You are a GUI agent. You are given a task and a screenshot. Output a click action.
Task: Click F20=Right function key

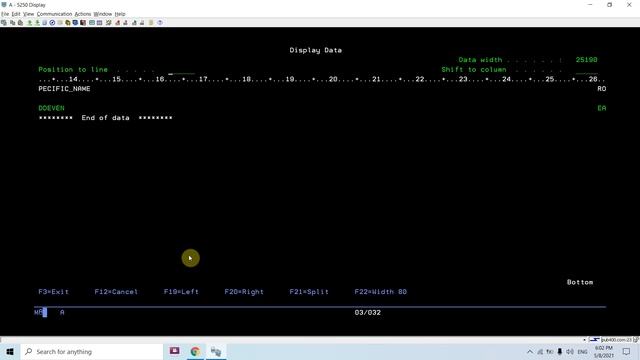pos(244,292)
